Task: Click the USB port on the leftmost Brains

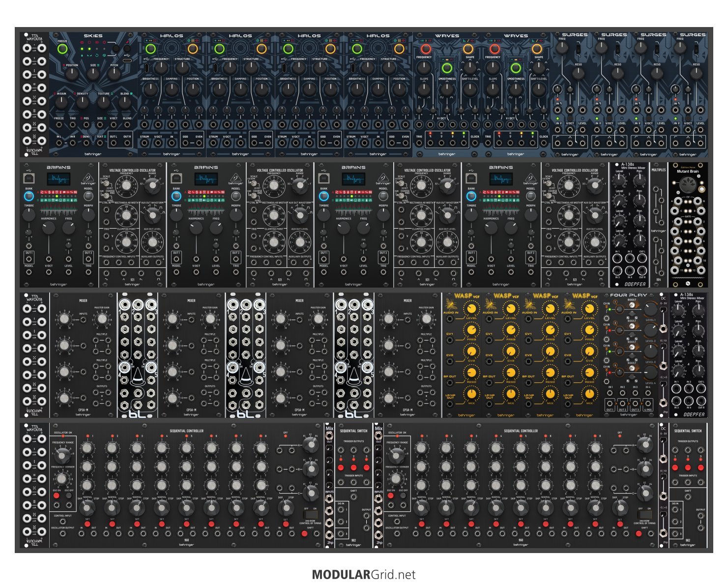Action: coord(29,177)
